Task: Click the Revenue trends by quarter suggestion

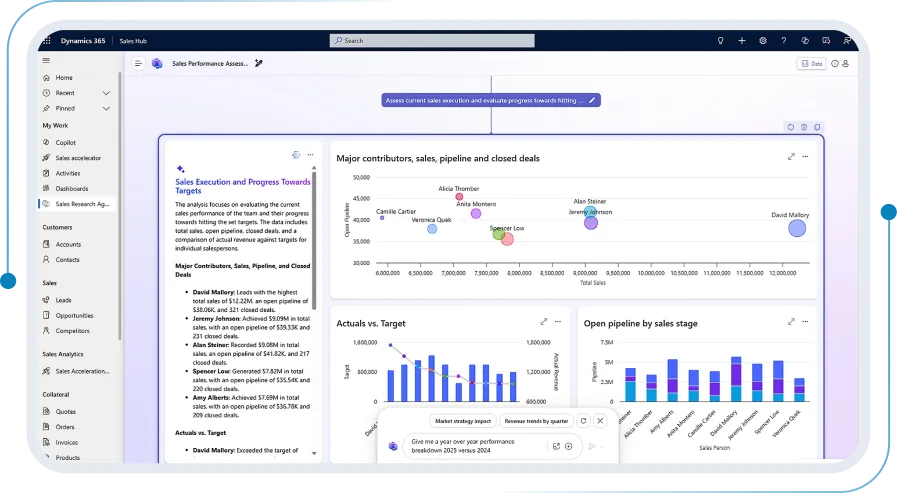Action: pos(536,421)
